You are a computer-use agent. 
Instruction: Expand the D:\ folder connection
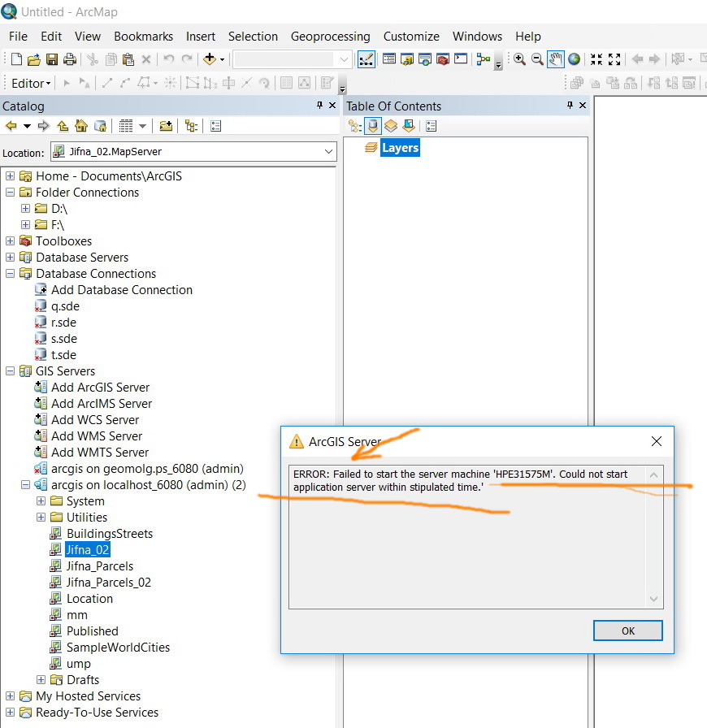tap(25, 209)
